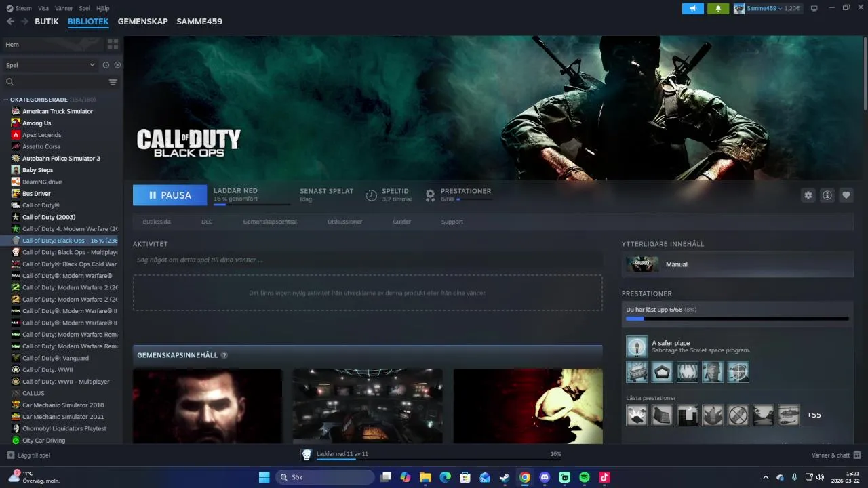Screen dimensions: 868x488
Task: Open the Diskussioner link
Action: click(344, 222)
